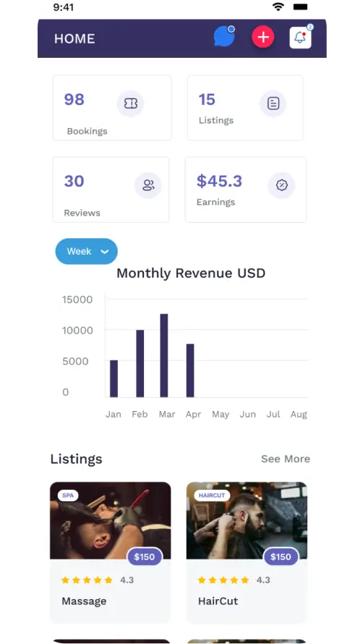Image resolution: width=363 pixels, height=644 pixels.
Task: Click the chevron arrow in Week selector
Action: [105, 252]
